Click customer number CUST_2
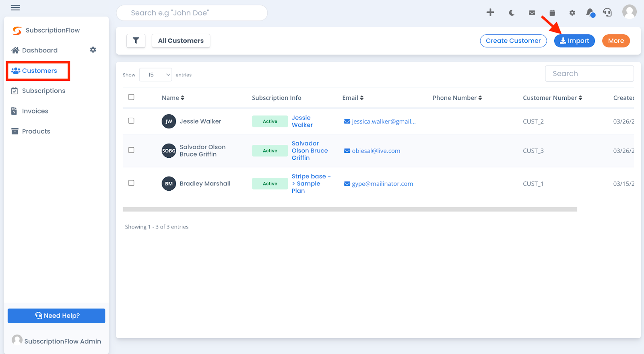Viewport: 644px width, 354px height. (533, 121)
